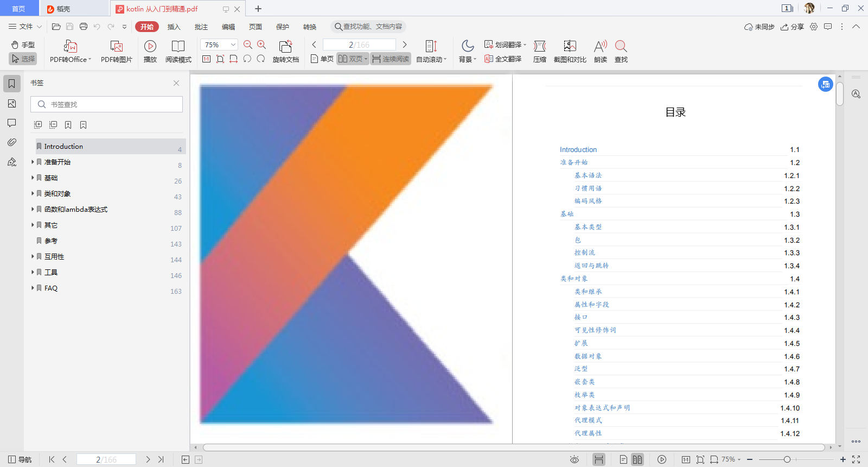Image resolution: width=868 pixels, height=467 pixels.
Task: Select the Introduction bookmark row
Action: pyautogui.click(x=111, y=146)
